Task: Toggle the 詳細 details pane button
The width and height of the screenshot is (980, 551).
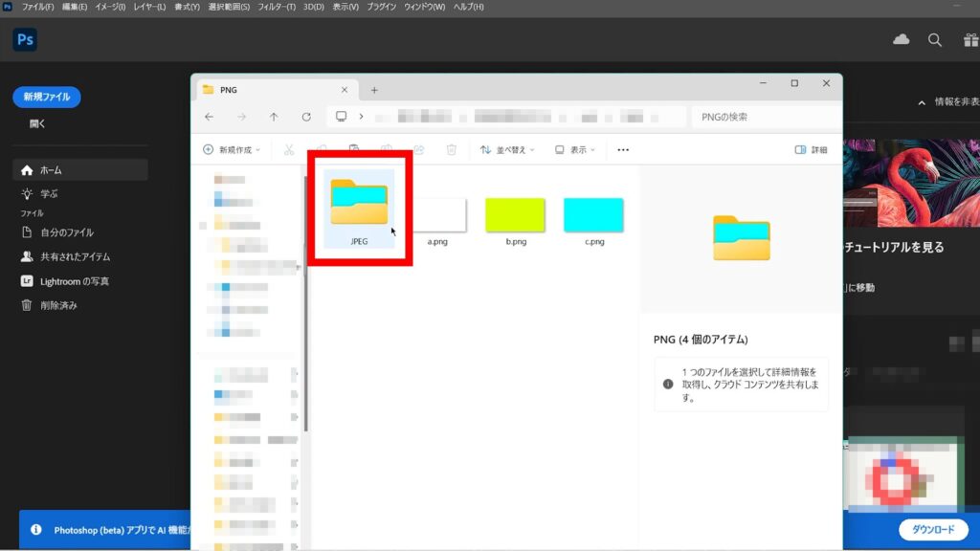Action: tap(812, 150)
